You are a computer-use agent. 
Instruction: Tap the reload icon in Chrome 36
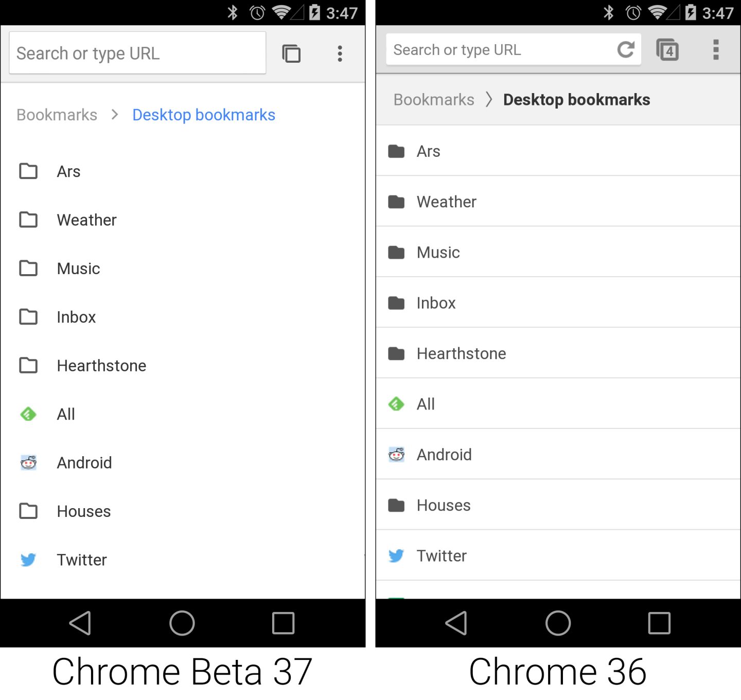coord(626,49)
